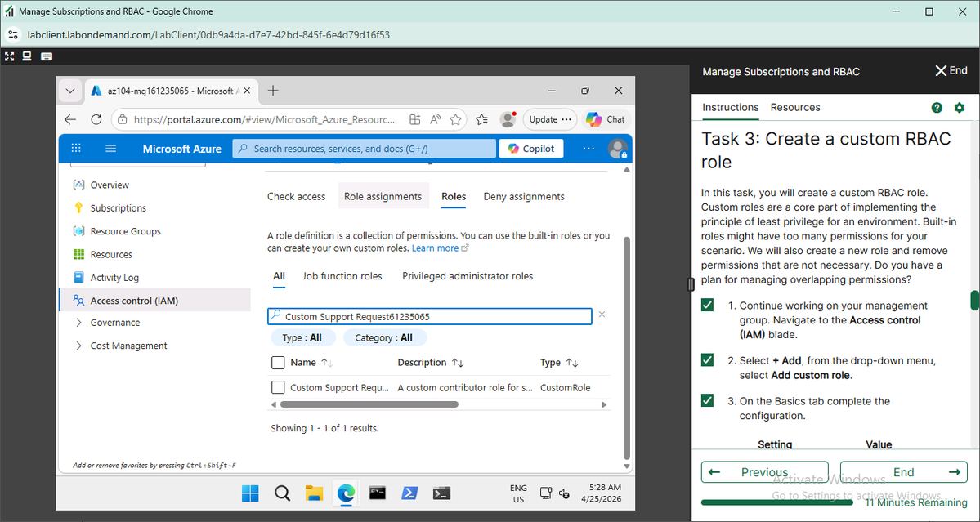The height and width of the screenshot is (522, 980).
Task: Click Edge browser back arrow
Action: click(x=70, y=119)
